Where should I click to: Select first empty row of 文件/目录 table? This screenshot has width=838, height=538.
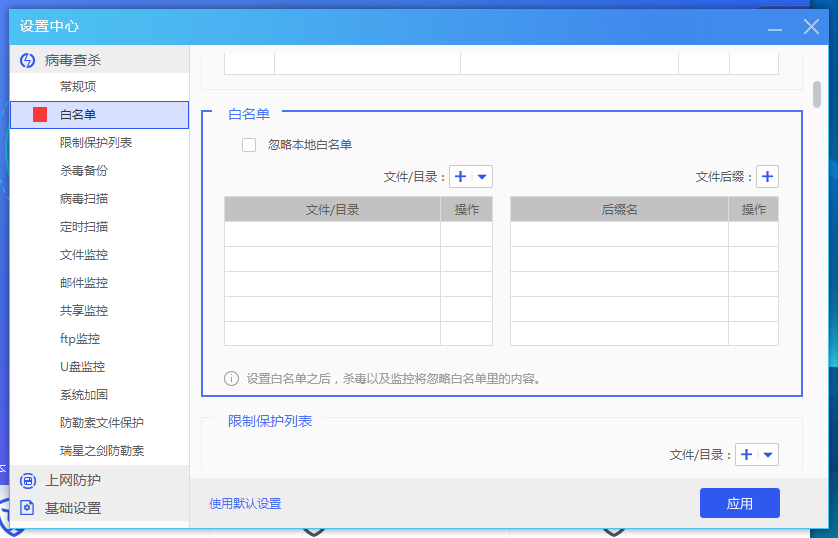(x=358, y=234)
